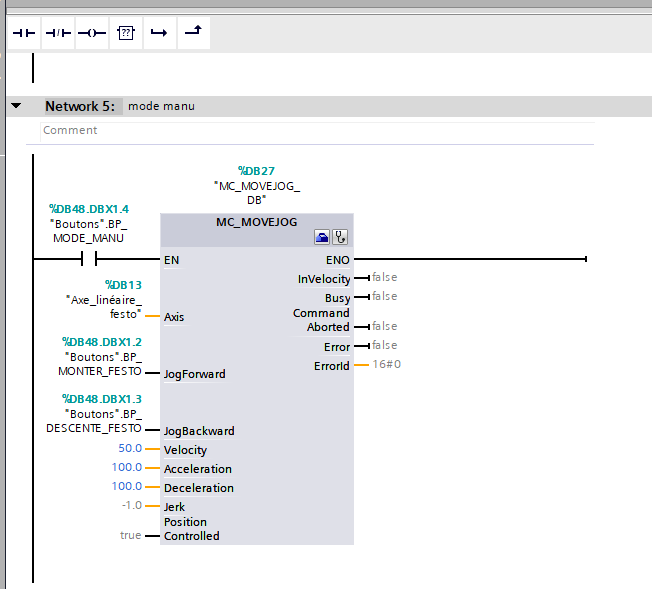652x589 pixels.
Task: Edit the 'mode manu' network title
Action: pos(161,106)
